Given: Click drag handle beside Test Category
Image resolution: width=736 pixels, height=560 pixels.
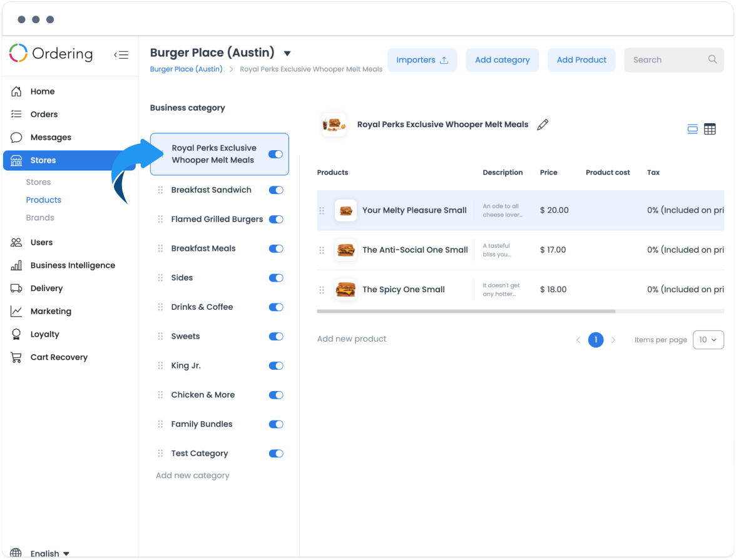Looking at the screenshot, I should click(160, 454).
